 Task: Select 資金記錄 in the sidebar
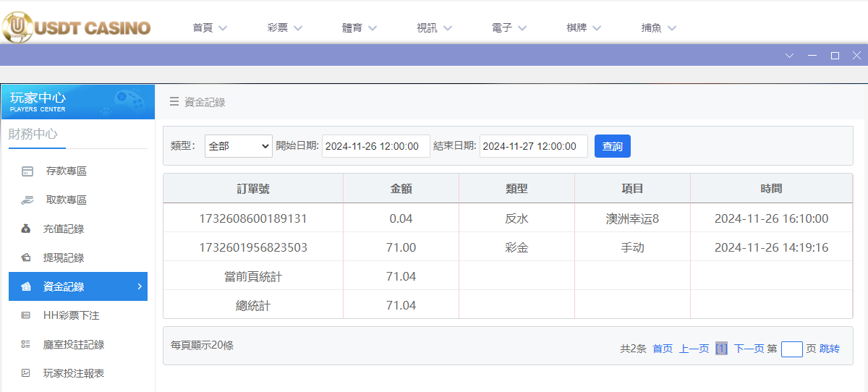pos(78,286)
